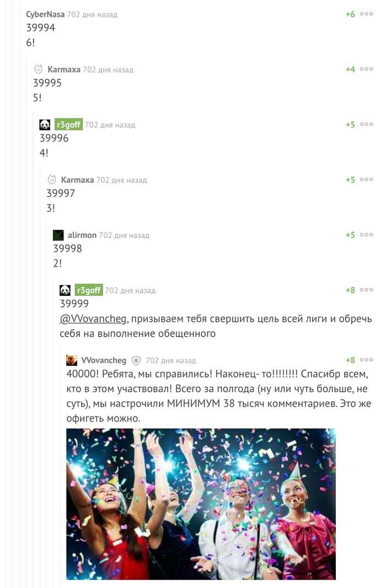Click the +8 rating on VVovancheg's comment
386x588 pixels.
[350, 360]
